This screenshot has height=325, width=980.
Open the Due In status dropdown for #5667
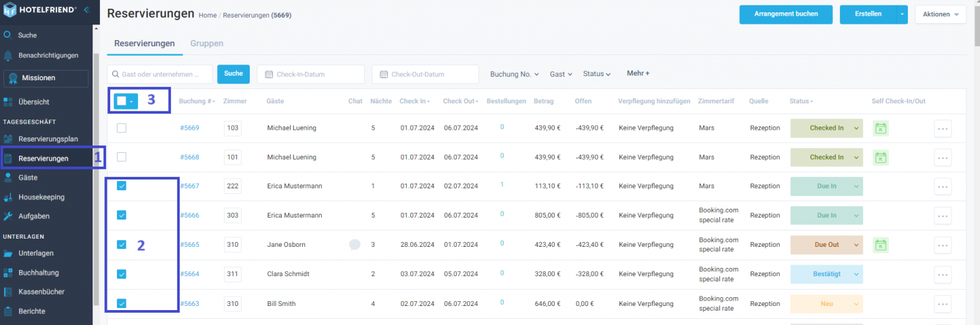point(826,186)
